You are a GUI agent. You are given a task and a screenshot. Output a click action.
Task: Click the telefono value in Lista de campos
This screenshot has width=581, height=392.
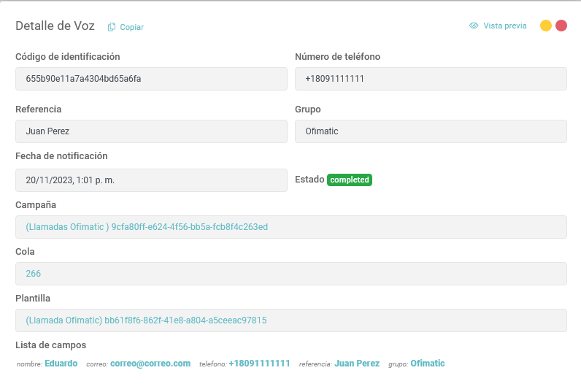click(x=259, y=364)
